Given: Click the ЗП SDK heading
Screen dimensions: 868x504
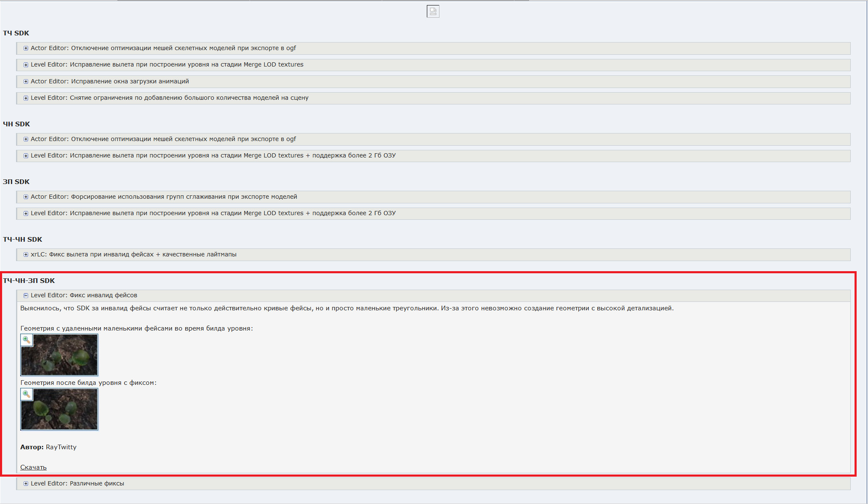Looking at the screenshot, I should click(16, 181).
